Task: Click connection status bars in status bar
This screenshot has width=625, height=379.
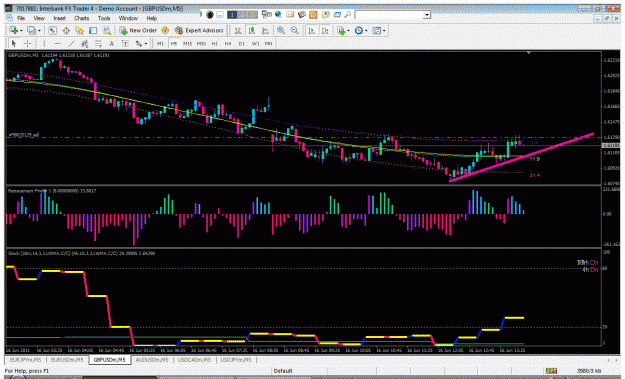Action: tap(551, 371)
